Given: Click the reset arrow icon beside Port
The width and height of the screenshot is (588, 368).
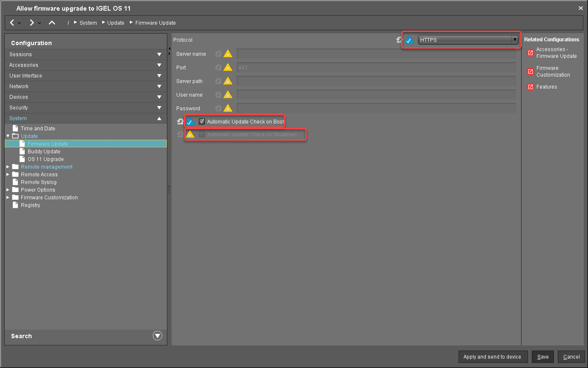Looking at the screenshot, I should [218, 68].
